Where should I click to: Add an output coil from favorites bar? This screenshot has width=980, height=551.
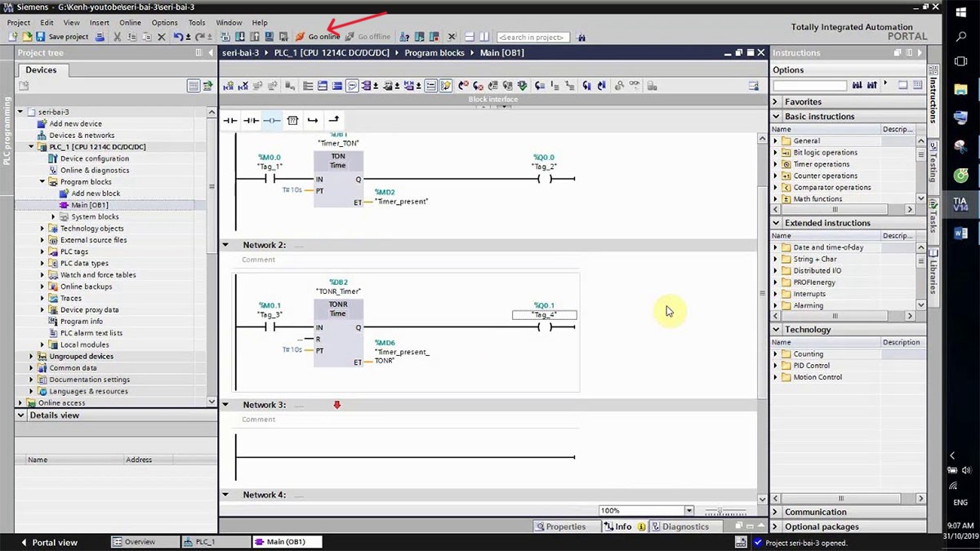click(272, 121)
